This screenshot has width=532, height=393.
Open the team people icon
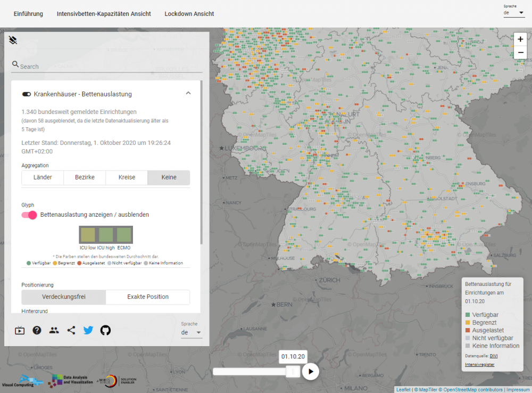(54, 330)
